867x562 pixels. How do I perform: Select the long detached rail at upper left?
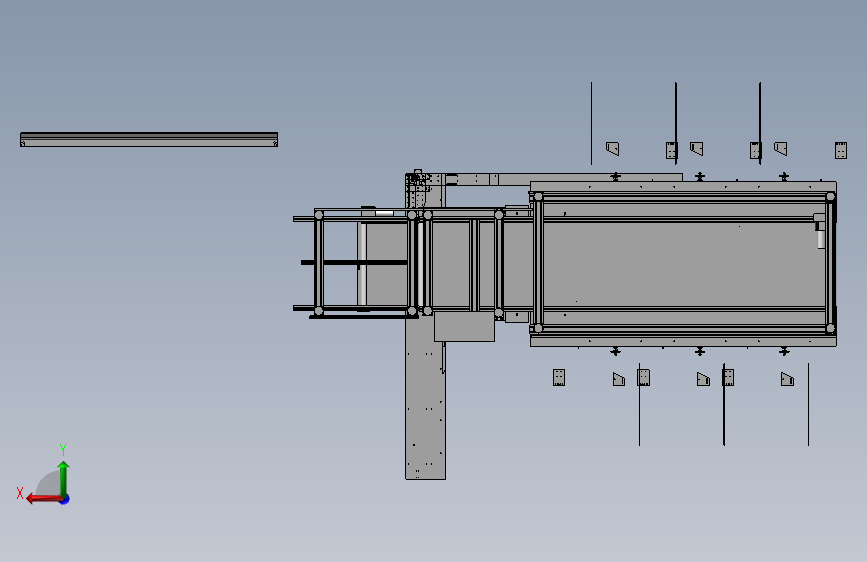coord(149,139)
